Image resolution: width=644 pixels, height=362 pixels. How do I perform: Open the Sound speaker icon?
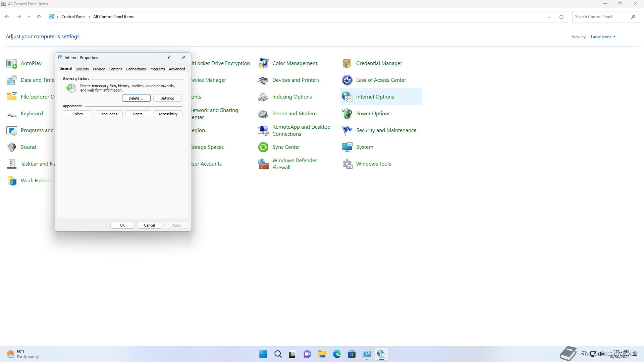click(x=12, y=147)
